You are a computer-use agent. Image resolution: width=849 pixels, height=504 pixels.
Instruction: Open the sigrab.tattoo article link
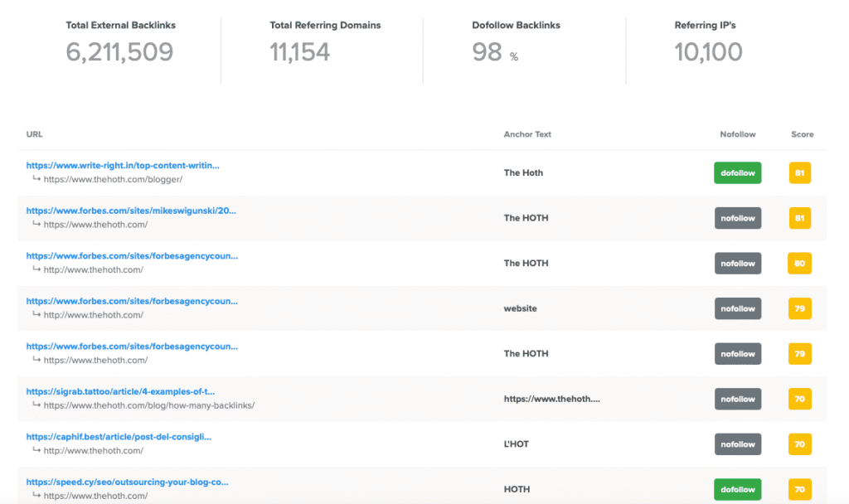click(121, 391)
